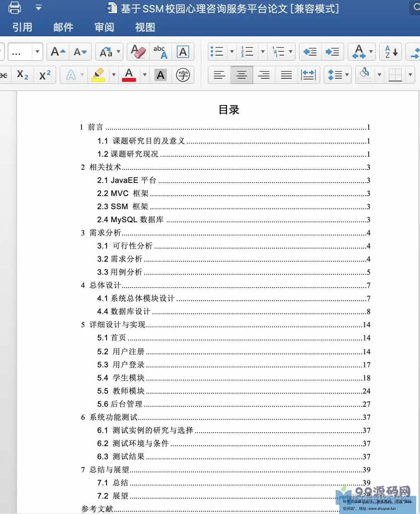Click the phonetic guide abc icon

[160, 52]
